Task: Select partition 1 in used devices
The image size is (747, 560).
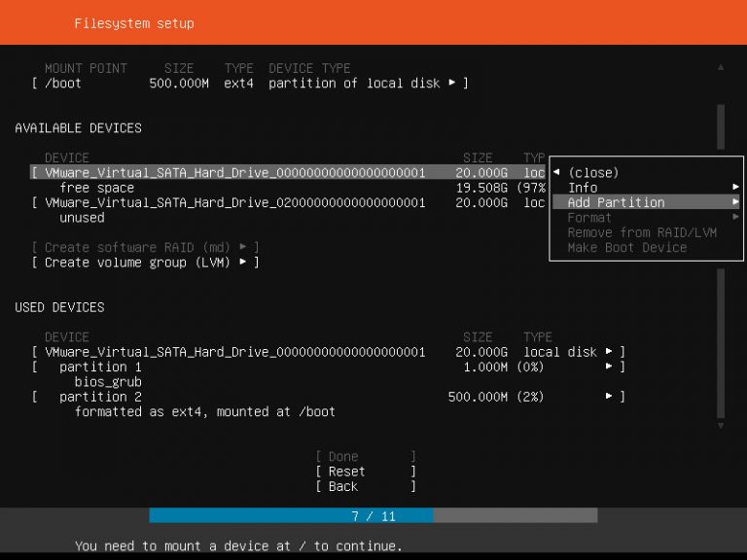Action: (328, 367)
